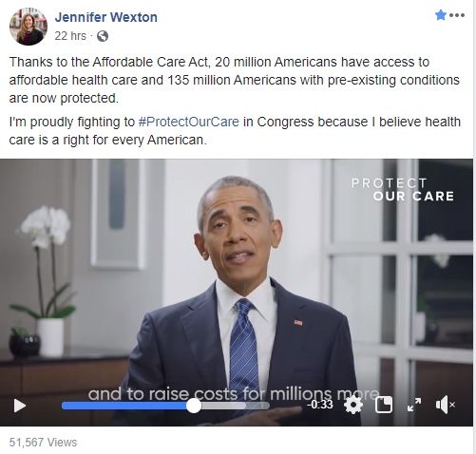Open the Jennifer Wexton page name link
This screenshot has height=454, width=476.
coord(105,17)
